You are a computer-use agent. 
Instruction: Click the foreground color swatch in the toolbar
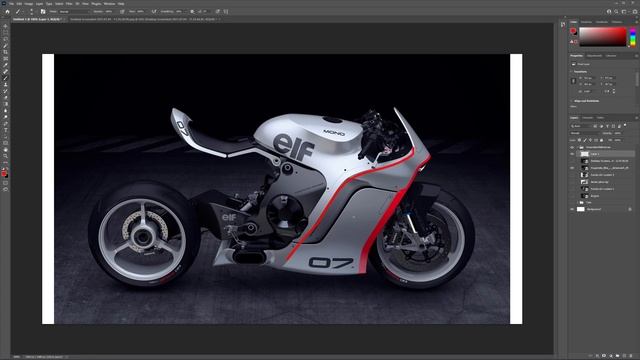[4, 173]
